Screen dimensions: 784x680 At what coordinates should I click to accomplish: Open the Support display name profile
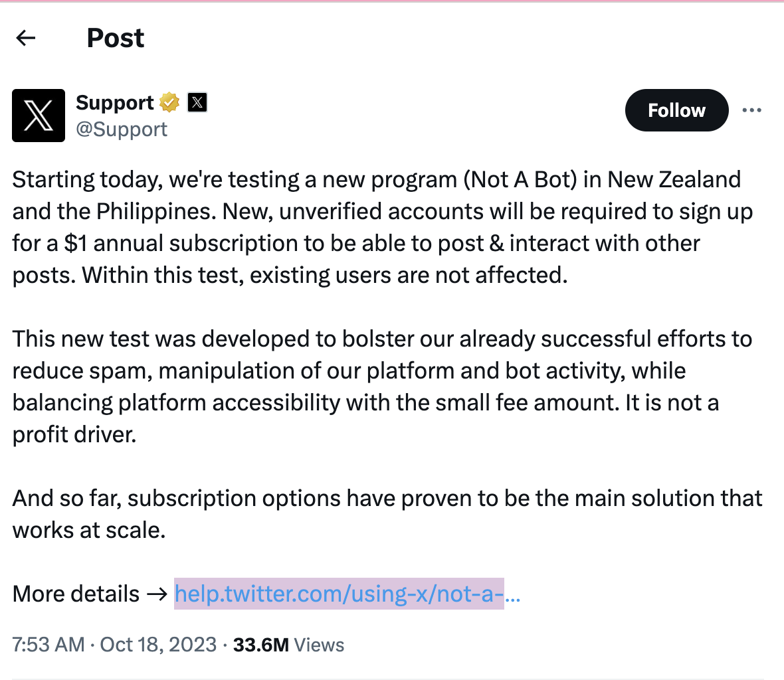[x=114, y=102]
